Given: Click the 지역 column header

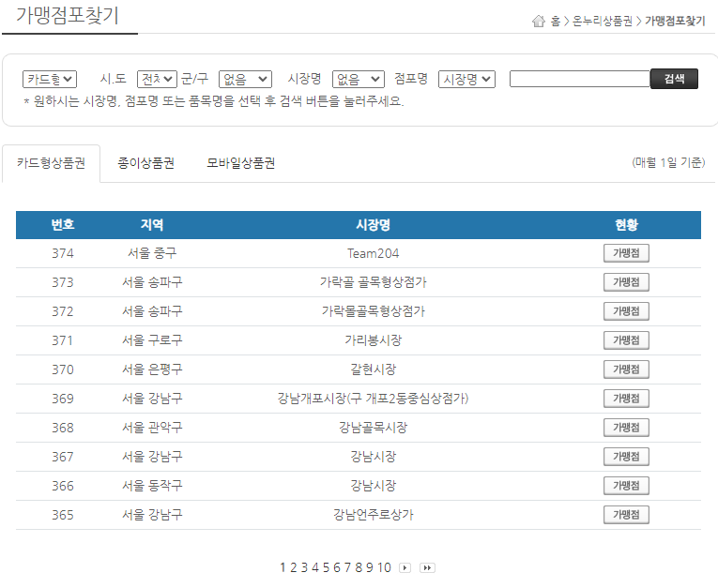Looking at the screenshot, I should point(152,225).
